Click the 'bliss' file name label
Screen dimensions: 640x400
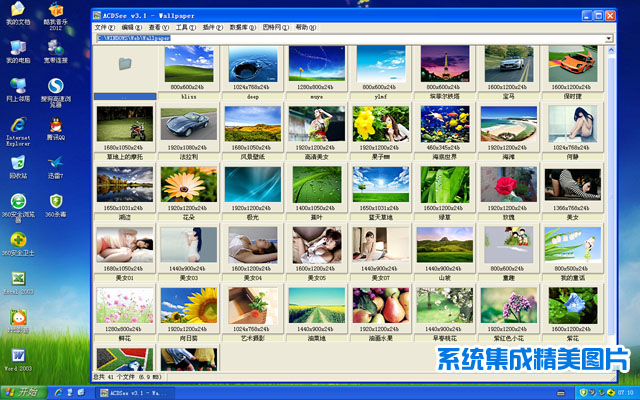[x=189, y=97]
